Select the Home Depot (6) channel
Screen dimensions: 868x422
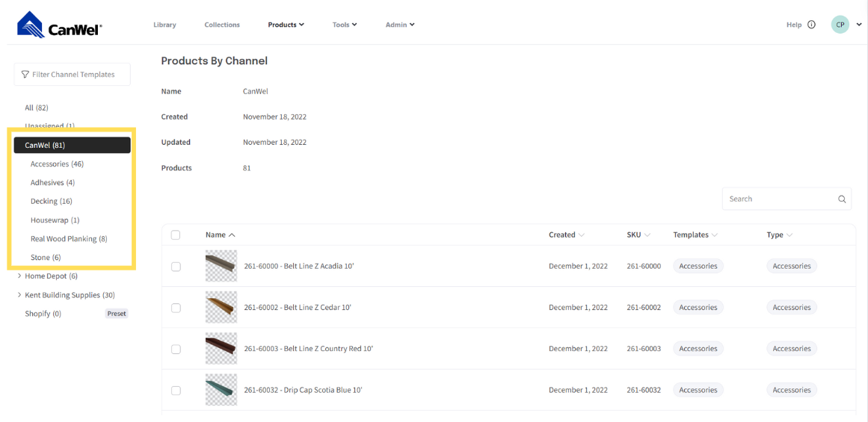click(52, 276)
